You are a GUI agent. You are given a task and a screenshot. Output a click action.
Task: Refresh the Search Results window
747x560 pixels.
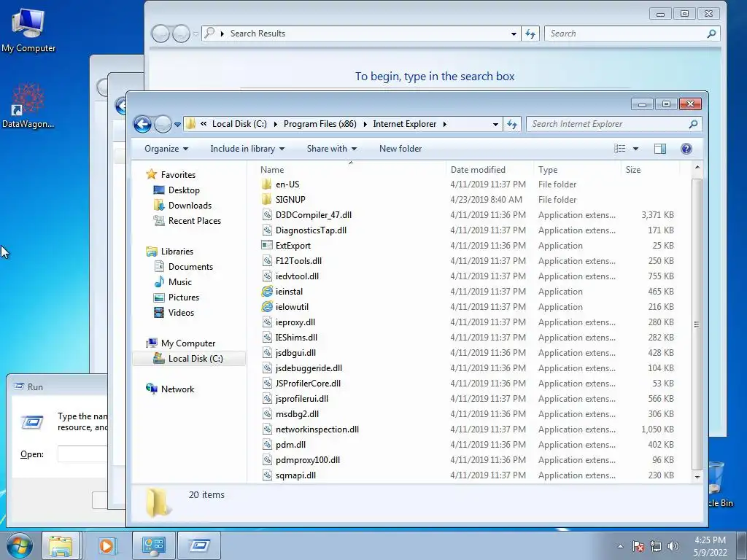(530, 34)
